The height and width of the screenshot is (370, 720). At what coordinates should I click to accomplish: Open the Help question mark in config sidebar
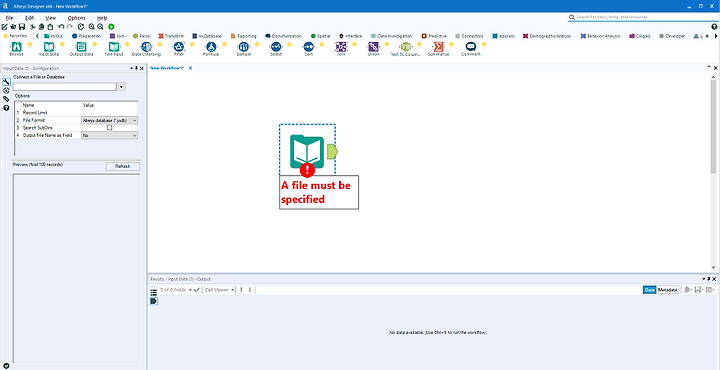coord(6,108)
